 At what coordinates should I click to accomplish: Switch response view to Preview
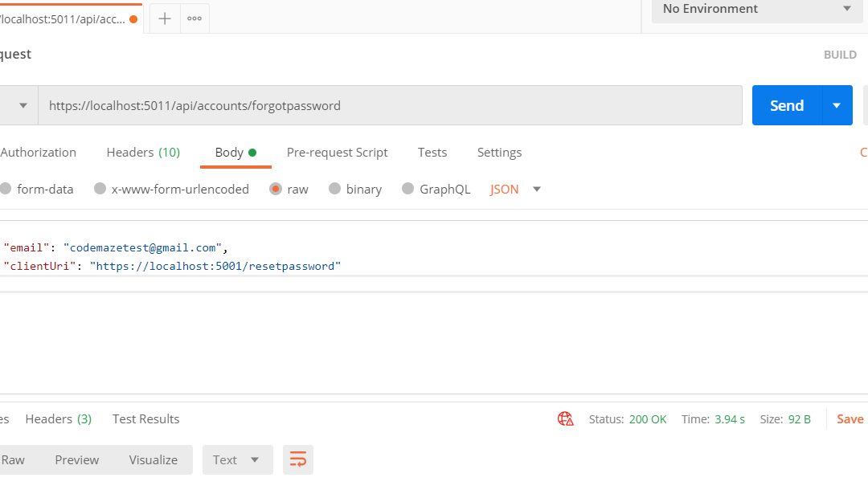(x=77, y=460)
